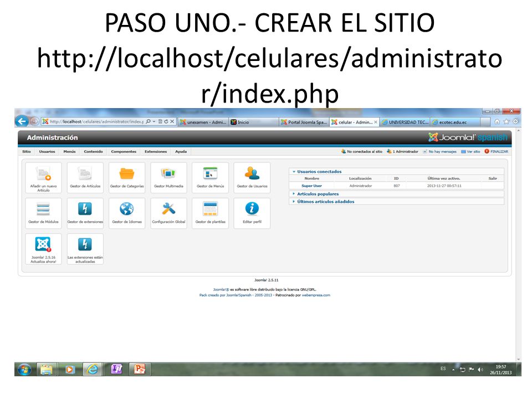Viewport: 532px width, 399px height.
Task: Open Gestor de Artículos icon
Action: tap(85, 178)
